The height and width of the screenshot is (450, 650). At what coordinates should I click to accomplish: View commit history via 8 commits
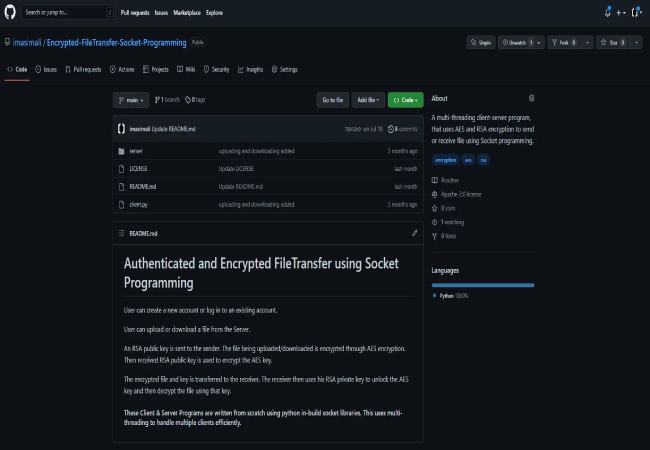pos(403,129)
